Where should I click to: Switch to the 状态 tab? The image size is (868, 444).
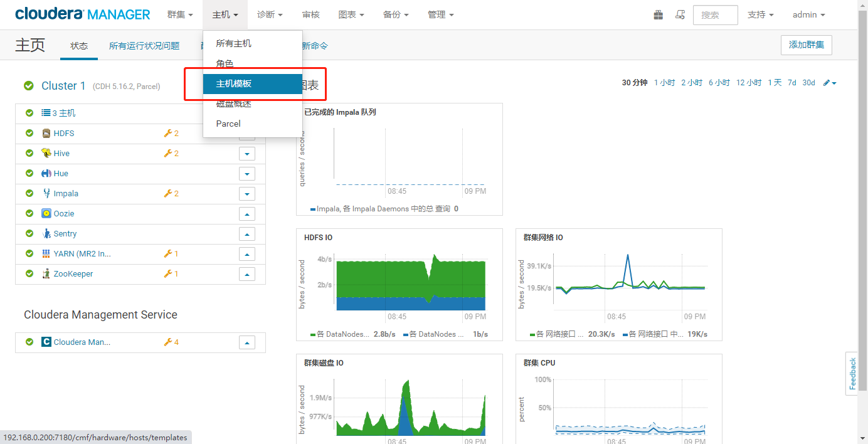click(x=79, y=46)
